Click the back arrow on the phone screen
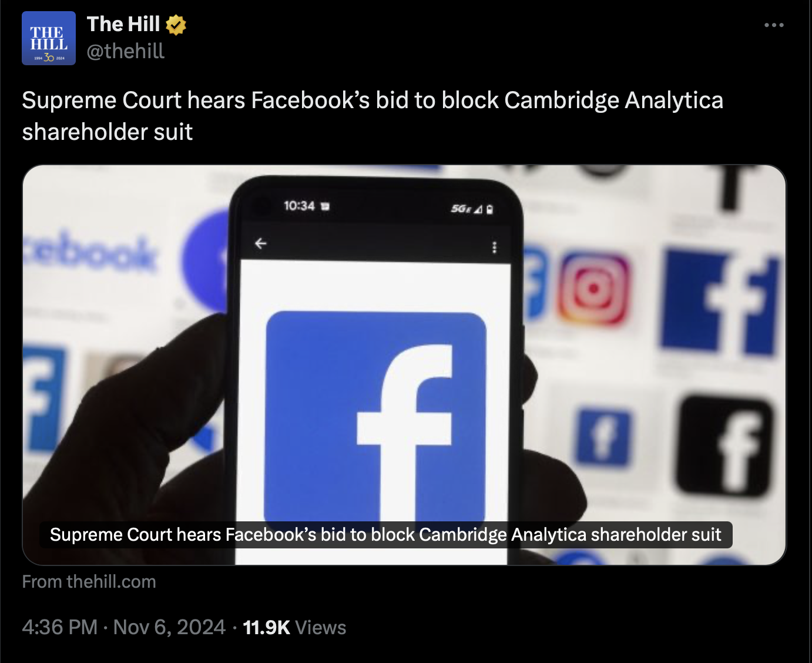Viewport: 812px width, 663px height. click(x=261, y=243)
